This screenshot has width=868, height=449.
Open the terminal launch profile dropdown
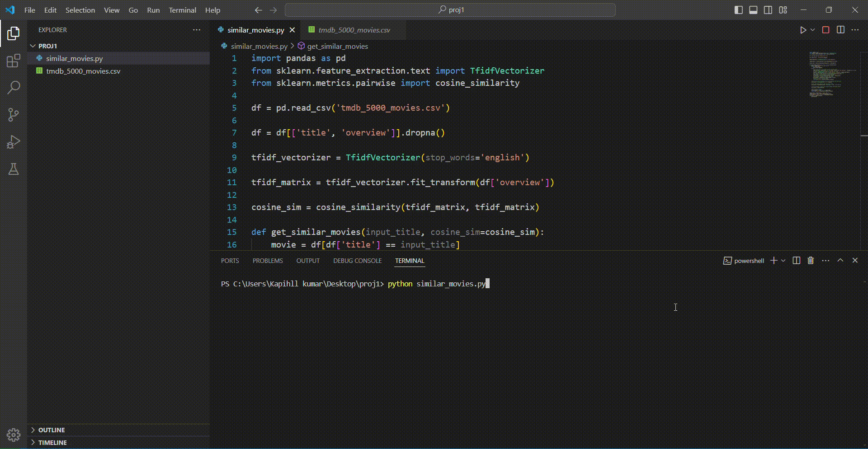click(783, 261)
